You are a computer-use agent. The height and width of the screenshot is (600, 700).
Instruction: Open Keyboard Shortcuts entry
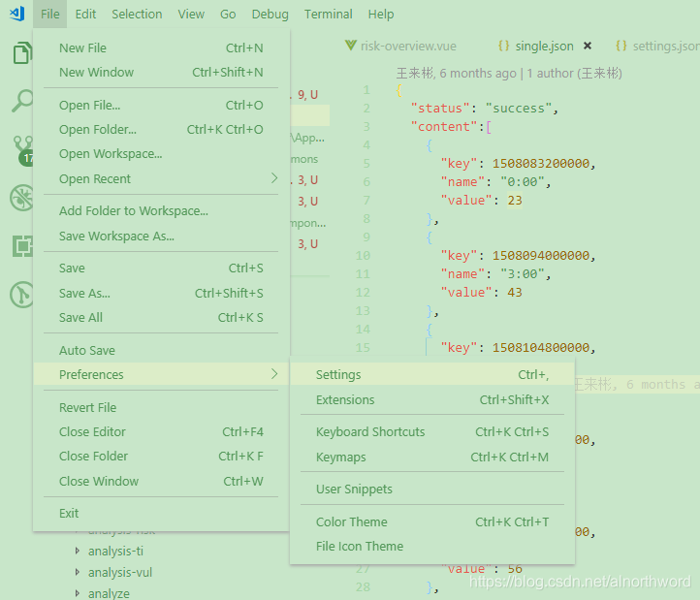click(x=432, y=431)
